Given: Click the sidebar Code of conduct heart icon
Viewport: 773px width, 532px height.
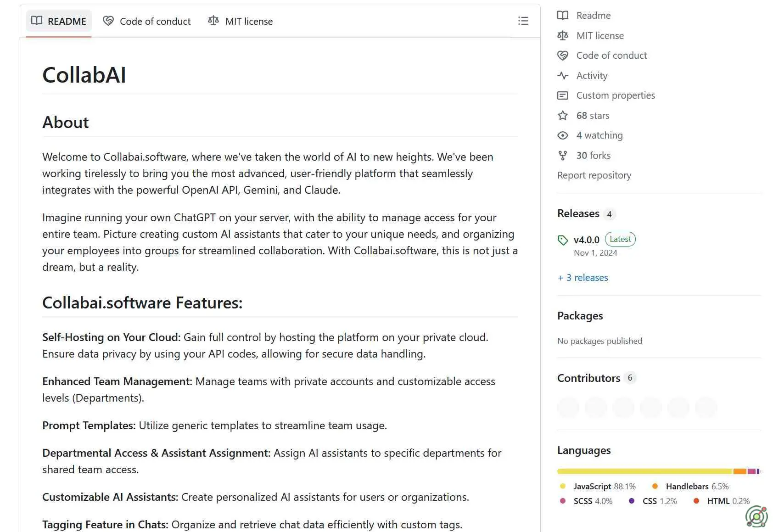Looking at the screenshot, I should (563, 55).
